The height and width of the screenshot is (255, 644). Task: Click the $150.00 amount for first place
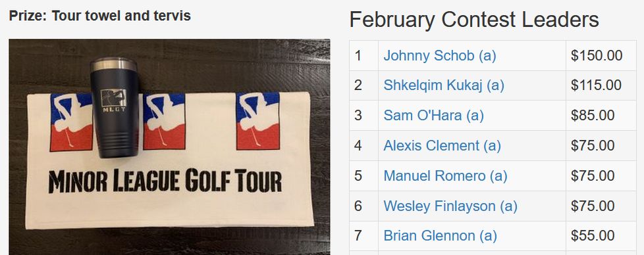[597, 56]
